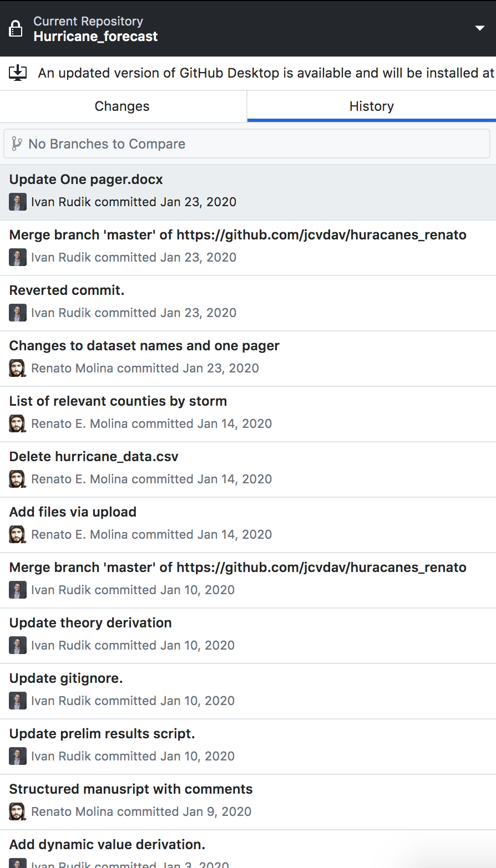
Task: Click avatar on Changes to dataset names commit
Action: coord(18,368)
